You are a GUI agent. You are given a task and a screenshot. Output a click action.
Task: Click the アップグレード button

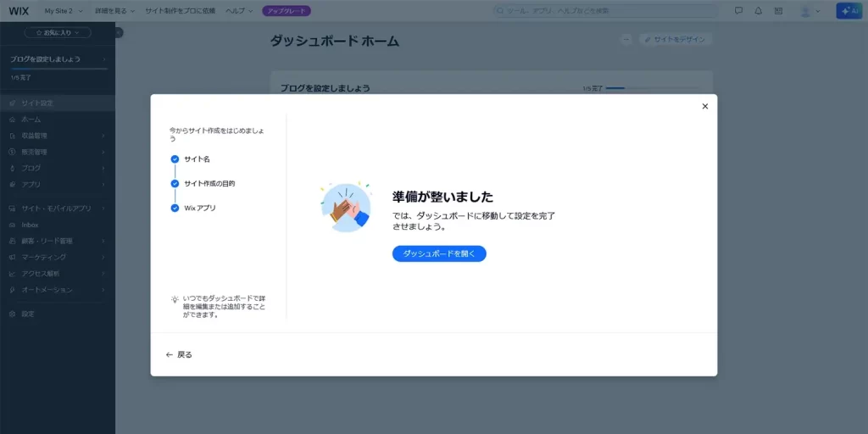tap(287, 11)
